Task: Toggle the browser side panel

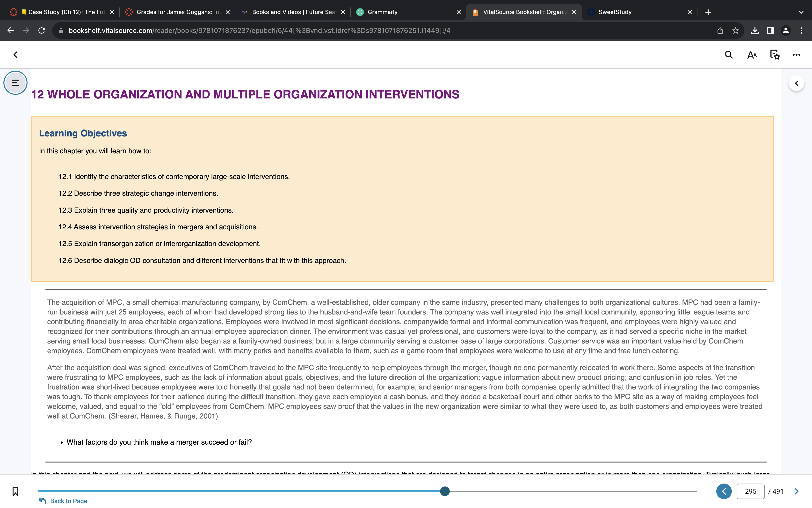Action: [x=770, y=30]
